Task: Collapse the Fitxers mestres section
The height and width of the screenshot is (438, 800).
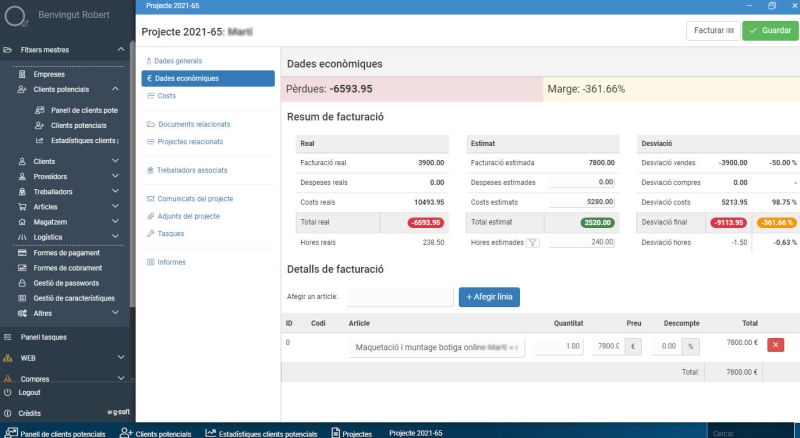Action: pyautogui.click(x=120, y=50)
